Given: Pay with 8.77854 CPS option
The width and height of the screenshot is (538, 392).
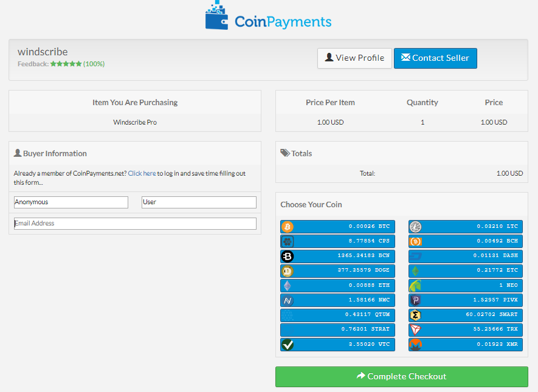Looking at the screenshot, I should (x=337, y=241).
